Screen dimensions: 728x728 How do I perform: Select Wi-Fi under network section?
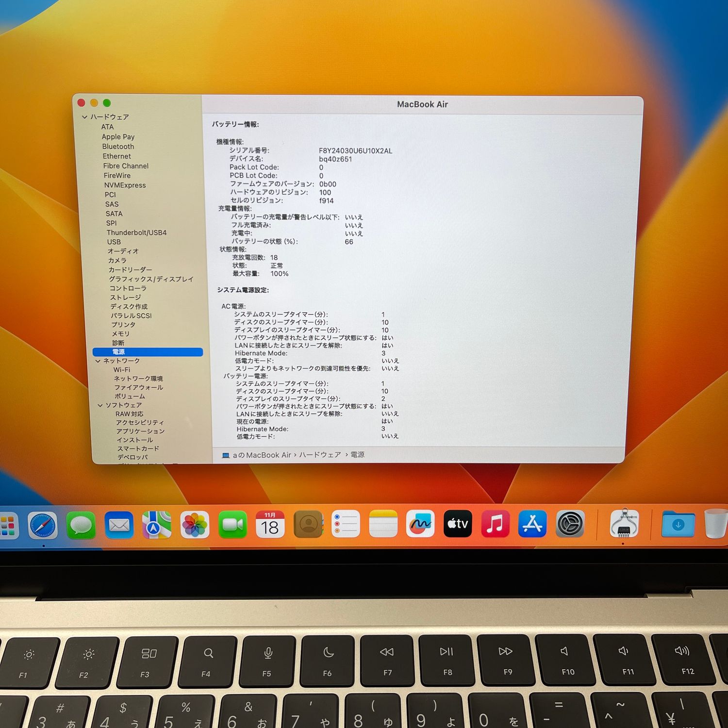click(122, 370)
